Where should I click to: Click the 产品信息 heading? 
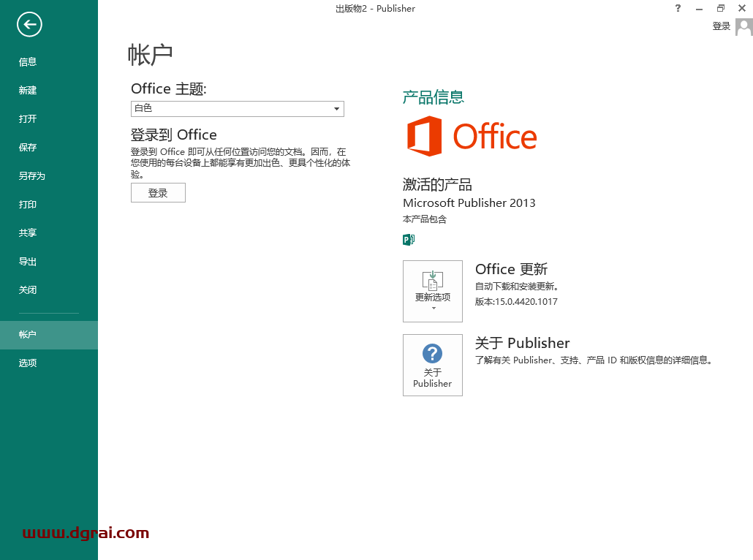tap(434, 97)
